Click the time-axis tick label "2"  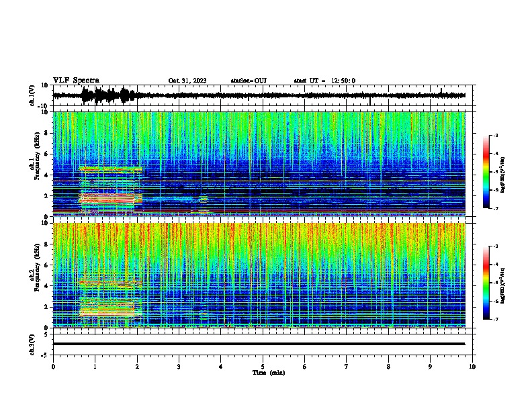pyautogui.click(x=137, y=367)
